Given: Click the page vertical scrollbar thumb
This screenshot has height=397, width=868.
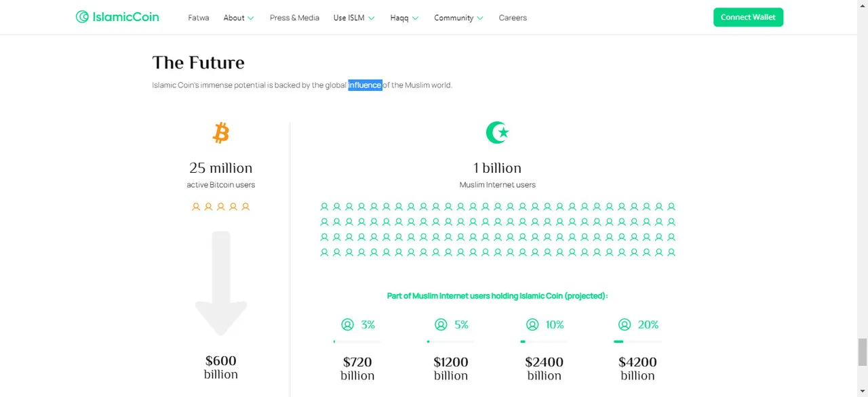Looking at the screenshot, I should coord(863,352).
